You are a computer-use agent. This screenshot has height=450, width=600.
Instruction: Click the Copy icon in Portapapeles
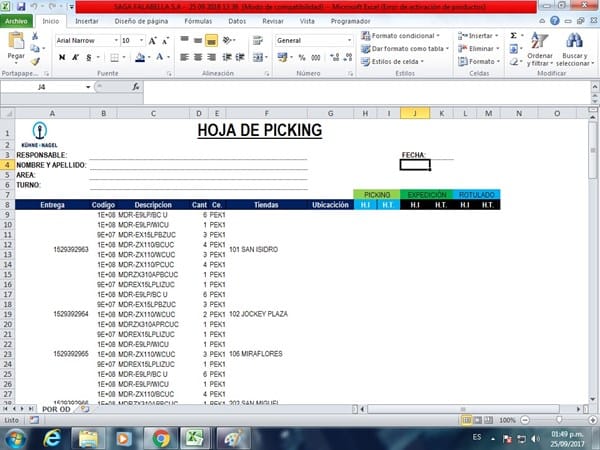(35, 49)
